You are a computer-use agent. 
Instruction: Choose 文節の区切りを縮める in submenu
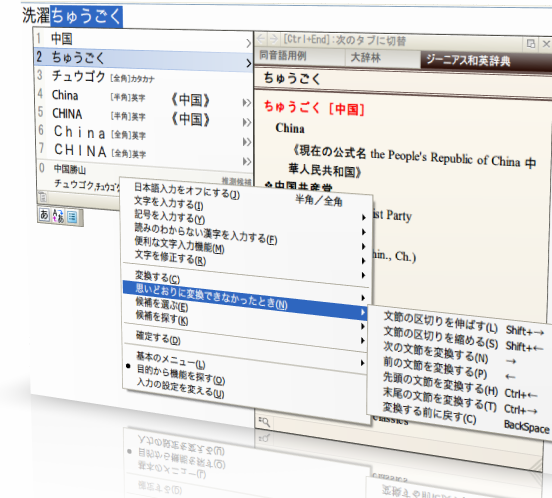pos(440,338)
